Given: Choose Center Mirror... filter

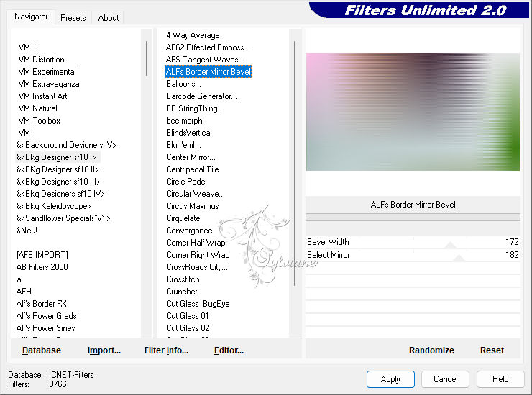Looking at the screenshot, I should coord(191,157).
